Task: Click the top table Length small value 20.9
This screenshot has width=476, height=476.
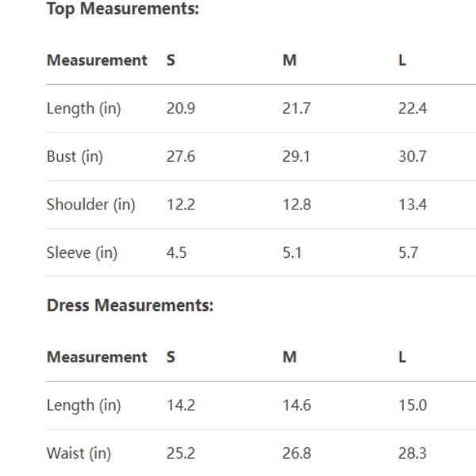Action: point(180,109)
